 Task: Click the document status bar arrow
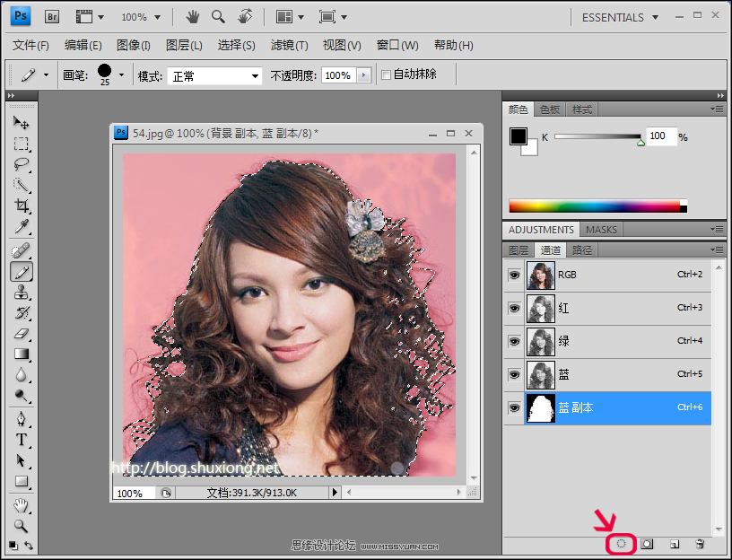(x=335, y=493)
